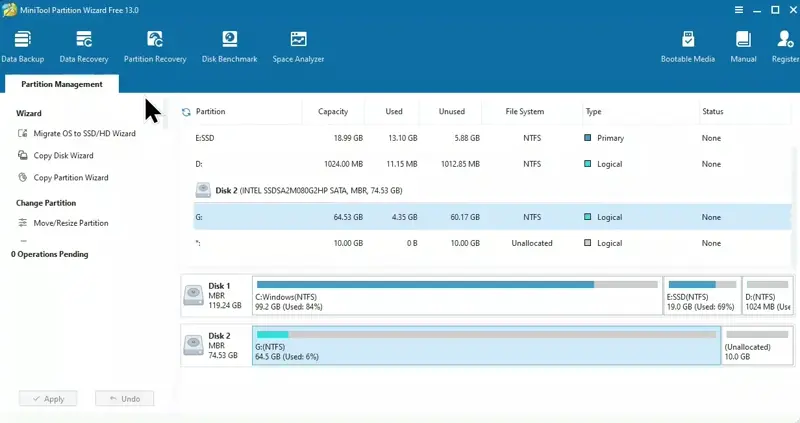
Task: Select the unallocated *: partition row
Action: coord(492,243)
